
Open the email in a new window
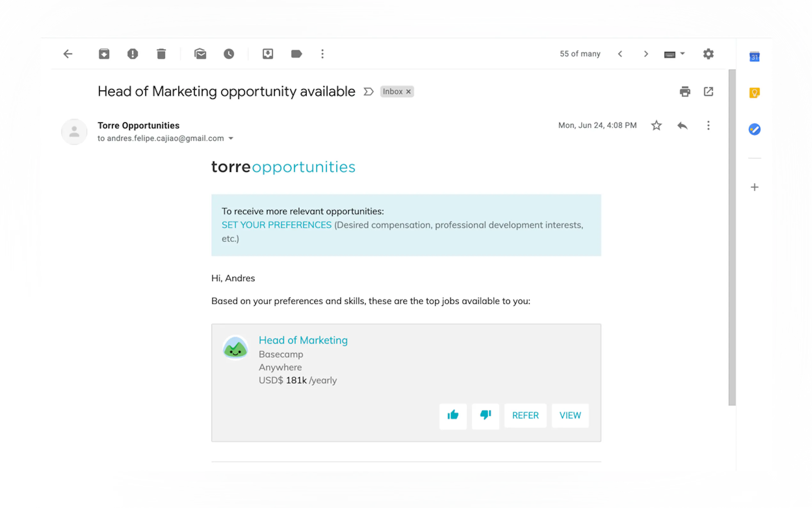point(708,91)
